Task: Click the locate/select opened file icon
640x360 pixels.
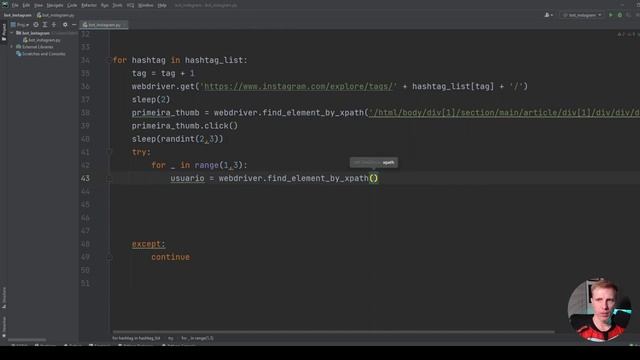Action: 36,25
